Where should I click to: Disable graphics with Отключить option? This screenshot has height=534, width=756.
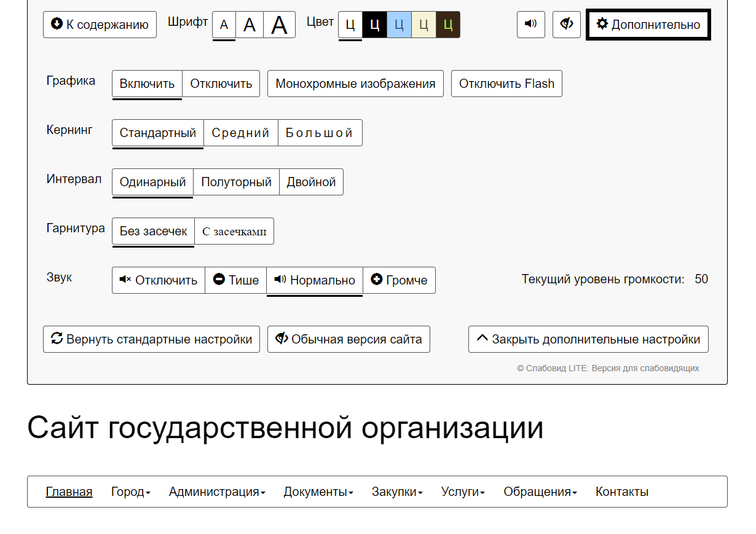click(221, 84)
